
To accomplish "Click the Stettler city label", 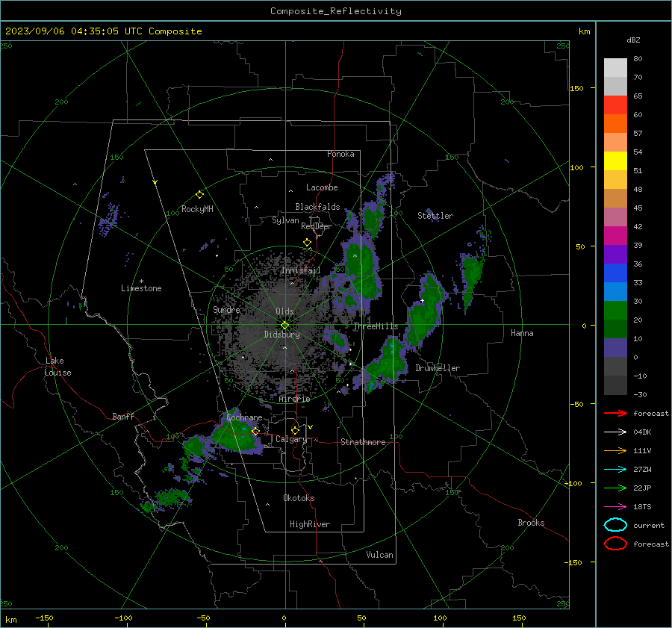I will 435,216.
